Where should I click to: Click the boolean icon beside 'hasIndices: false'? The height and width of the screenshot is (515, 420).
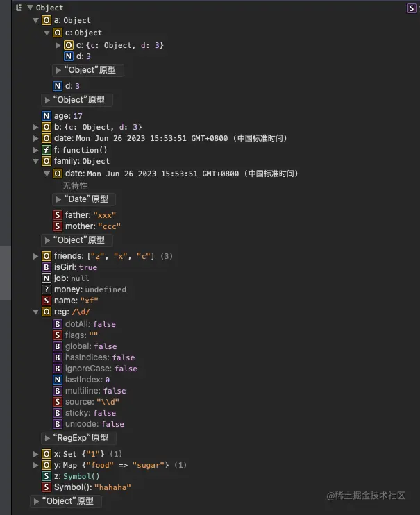click(58, 357)
